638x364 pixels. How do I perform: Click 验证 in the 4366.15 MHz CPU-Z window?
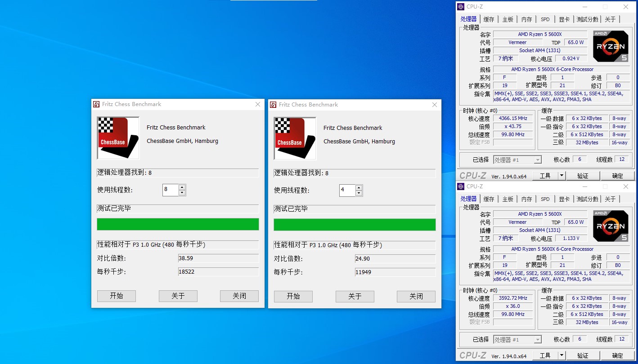point(583,176)
